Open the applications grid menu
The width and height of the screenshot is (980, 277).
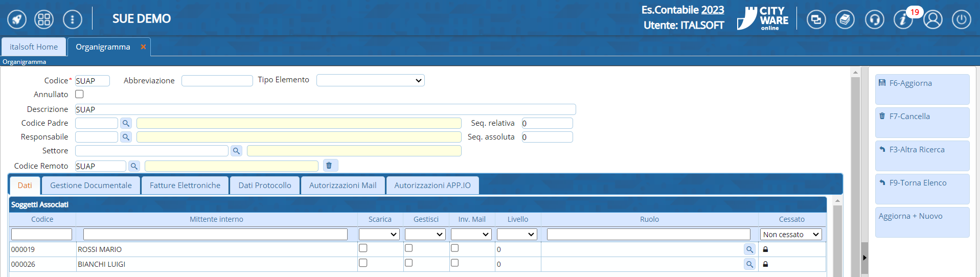tap(44, 19)
